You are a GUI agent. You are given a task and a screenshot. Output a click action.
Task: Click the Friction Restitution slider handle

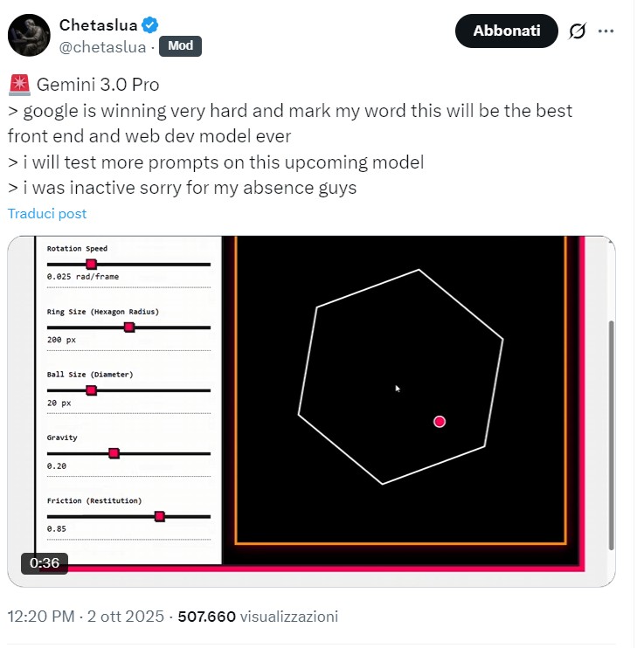pyautogui.click(x=159, y=516)
